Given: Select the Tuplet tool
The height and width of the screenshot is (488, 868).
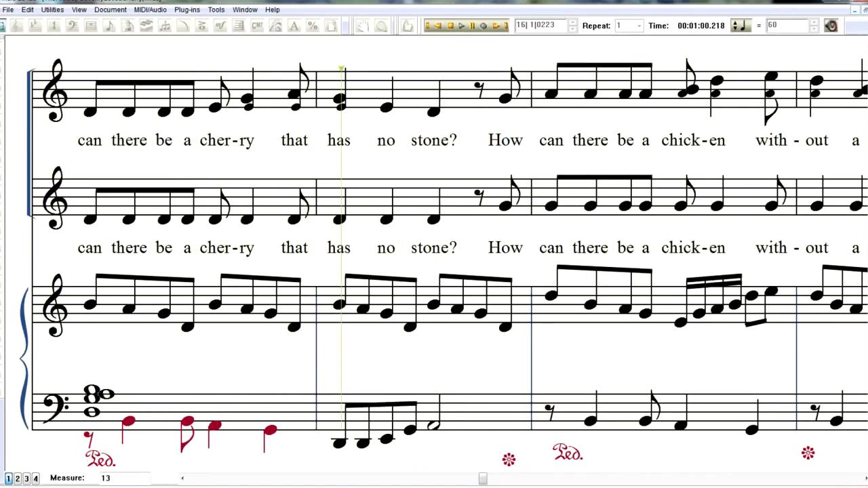Looking at the screenshot, I should [x=165, y=26].
